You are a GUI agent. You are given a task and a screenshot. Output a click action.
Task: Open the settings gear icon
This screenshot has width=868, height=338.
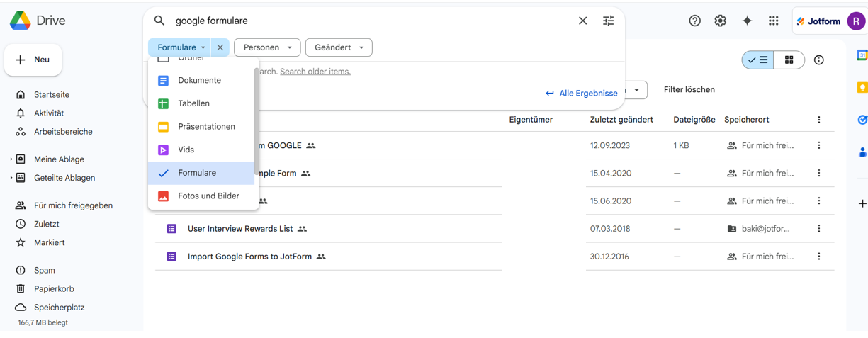720,21
